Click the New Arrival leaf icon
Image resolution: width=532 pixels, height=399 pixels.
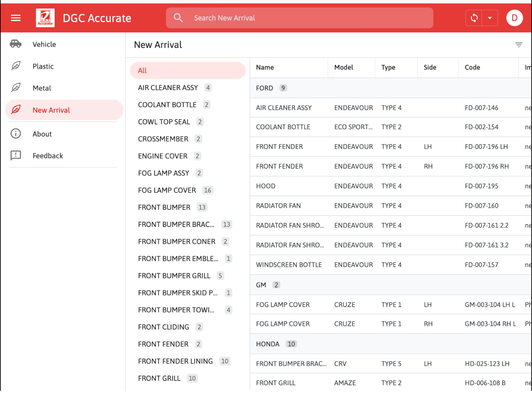point(16,110)
